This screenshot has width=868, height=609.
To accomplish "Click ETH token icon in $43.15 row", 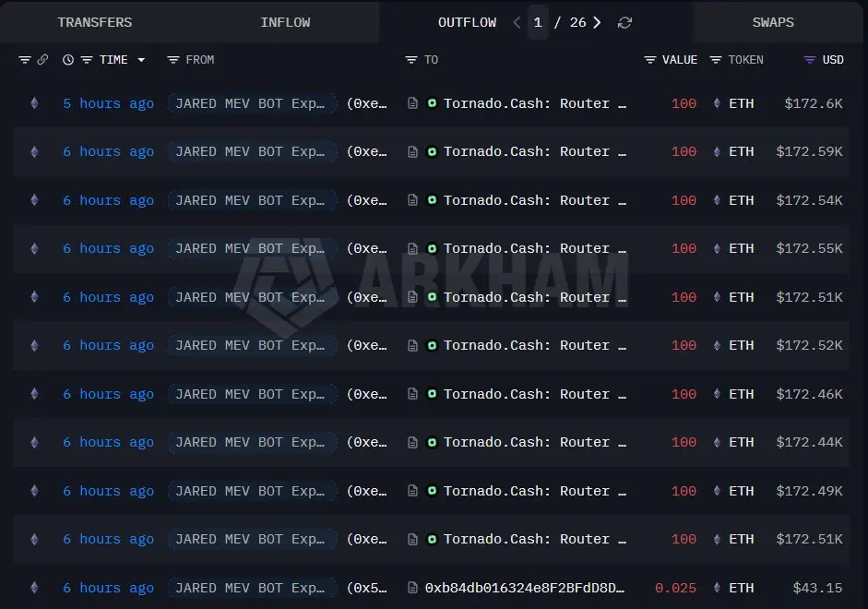I will tap(717, 588).
